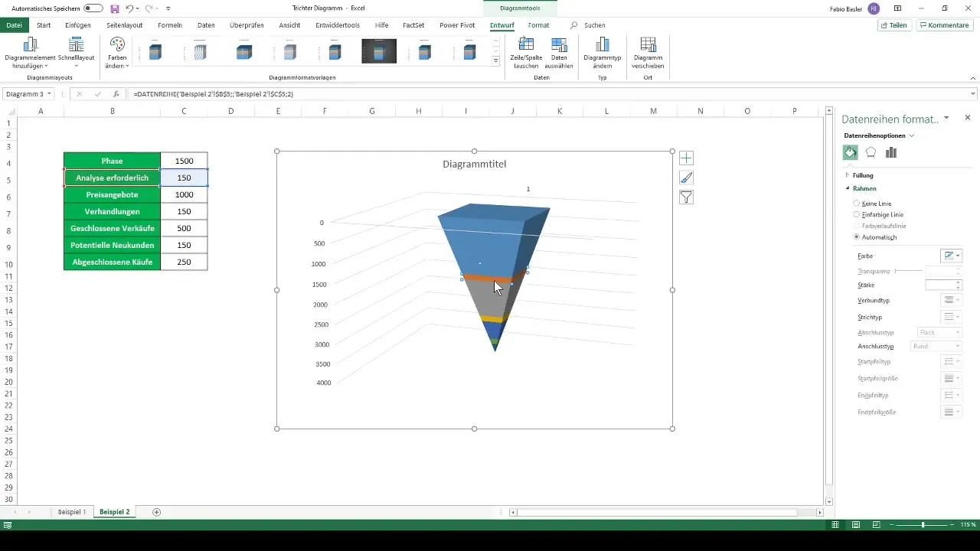Click the chart styles brush button
The image size is (980, 551).
tap(686, 178)
